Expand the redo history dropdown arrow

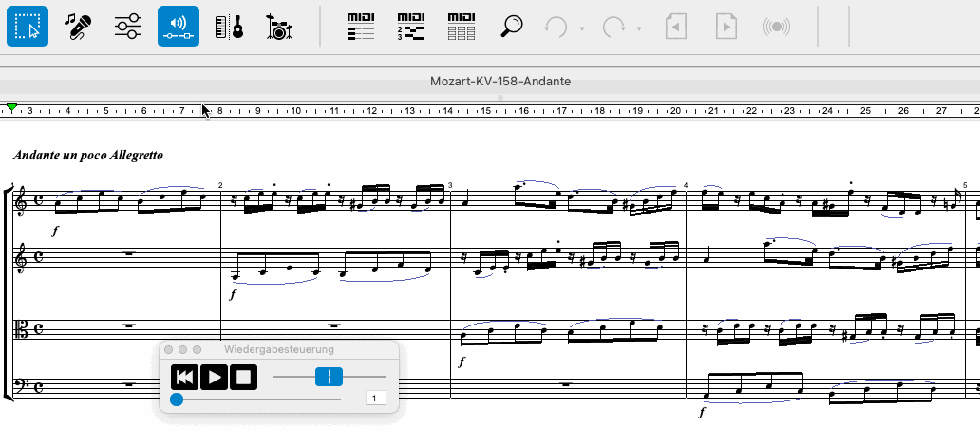pyautogui.click(x=639, y=28)
